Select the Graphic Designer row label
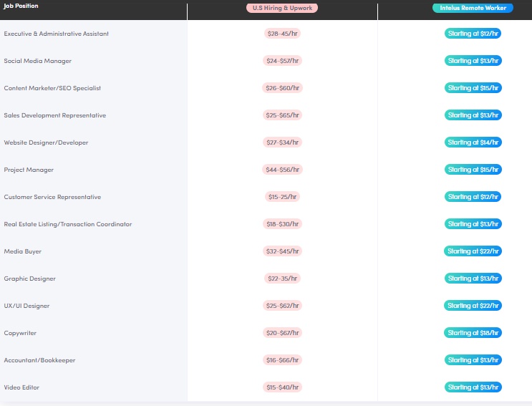Screen dimensions: 532x406 [x=30, y=279]
